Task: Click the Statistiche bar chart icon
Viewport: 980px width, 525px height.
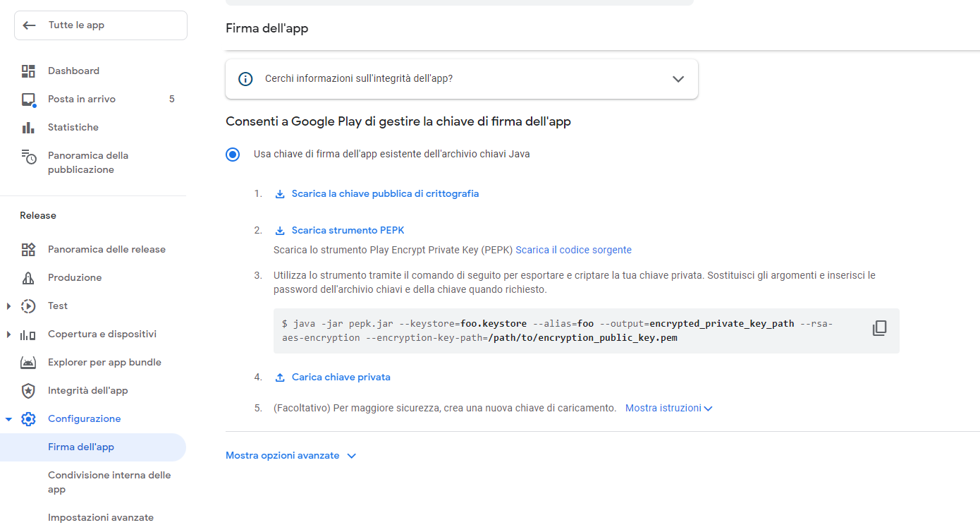Action: coord(28,128)
